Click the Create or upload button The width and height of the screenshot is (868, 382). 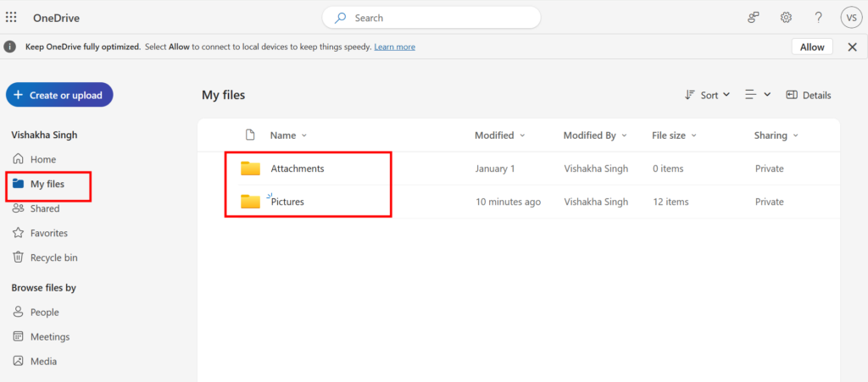click(x=59, y=95)
